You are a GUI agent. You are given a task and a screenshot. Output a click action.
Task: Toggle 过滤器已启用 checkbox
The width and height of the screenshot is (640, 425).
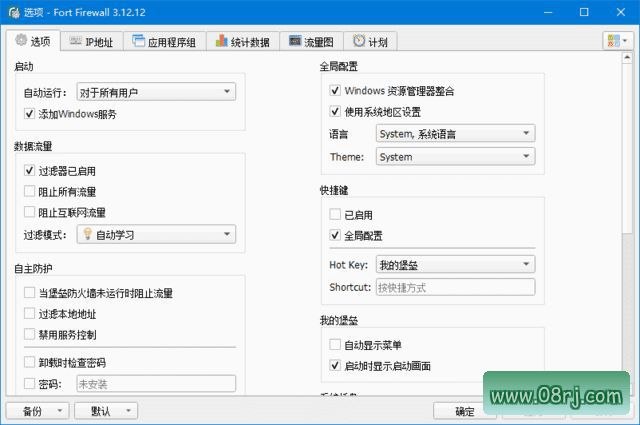pos(29,170)
